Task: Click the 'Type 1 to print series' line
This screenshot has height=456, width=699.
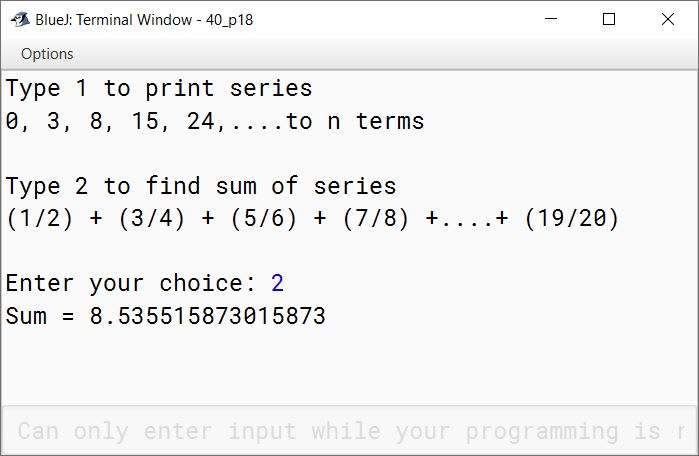Action: 159,88
